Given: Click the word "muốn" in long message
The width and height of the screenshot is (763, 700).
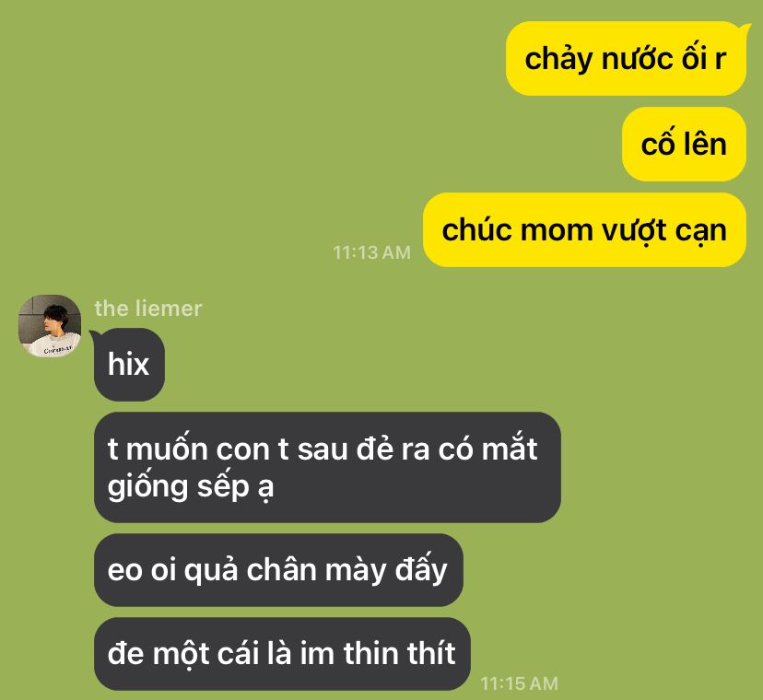Looking at the screenshot, I should (x=167, y=448).
